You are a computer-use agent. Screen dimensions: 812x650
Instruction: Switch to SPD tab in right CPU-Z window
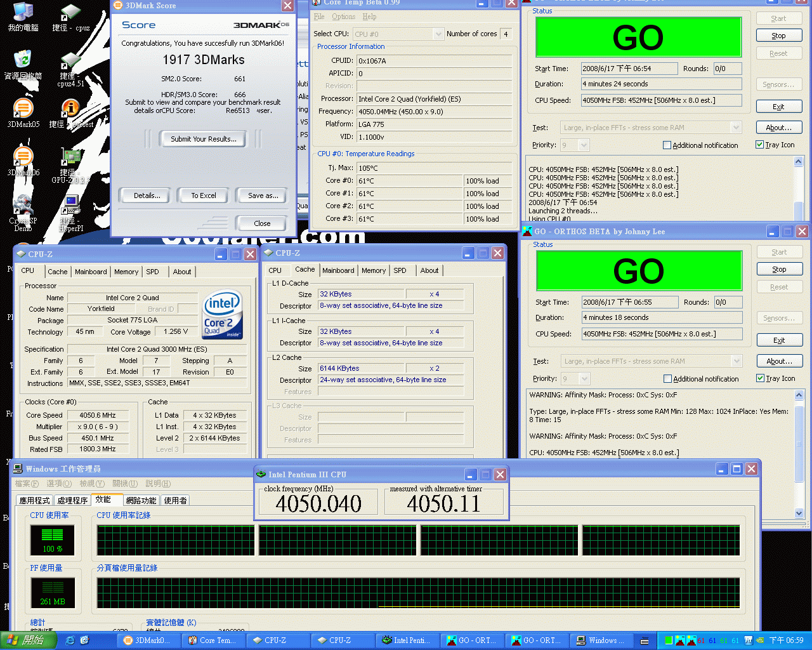[400, 270]
